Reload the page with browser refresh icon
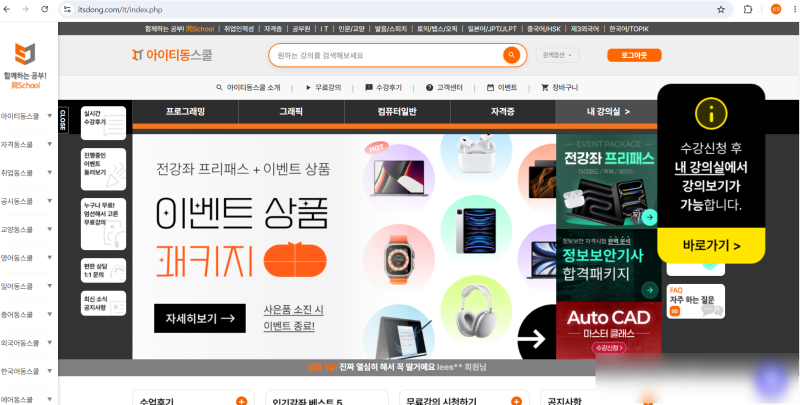800x405 pixels. [x=44, y=9]
